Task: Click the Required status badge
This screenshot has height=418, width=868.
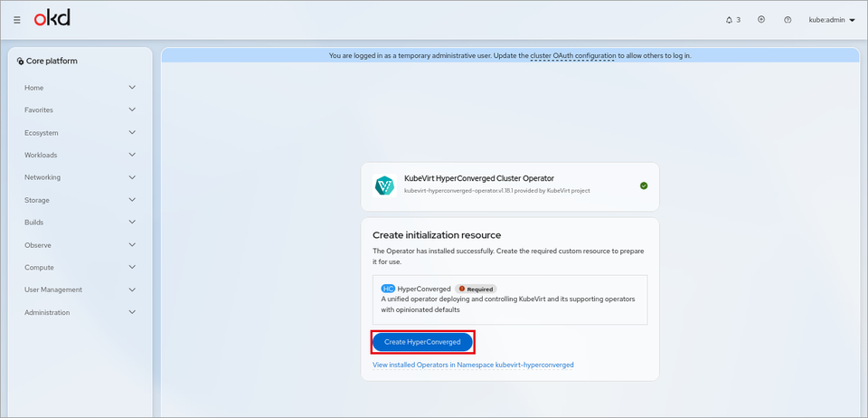Action: pyautogui.click(x=476, y=289)
